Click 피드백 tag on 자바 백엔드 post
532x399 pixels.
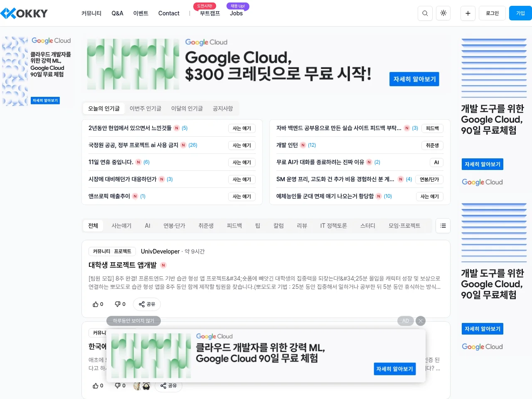point(432,128)
